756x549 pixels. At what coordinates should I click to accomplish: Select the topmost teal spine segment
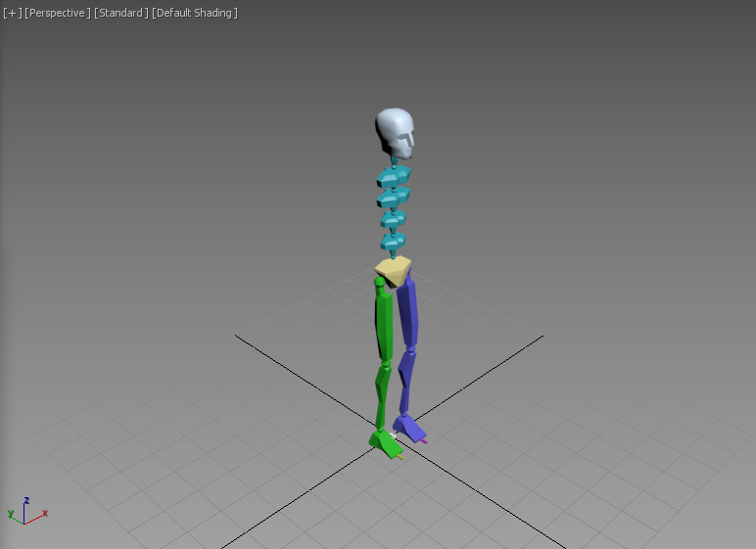tap(394, 176)
